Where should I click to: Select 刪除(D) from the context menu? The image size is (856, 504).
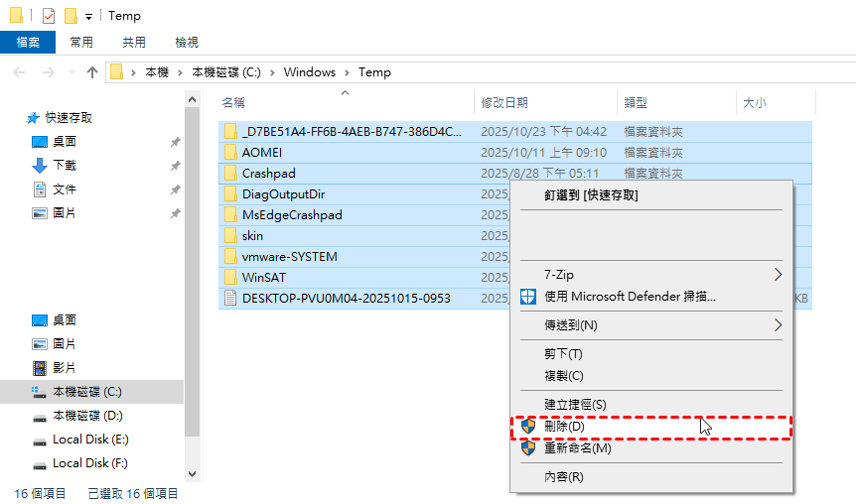tap(564, 426)
